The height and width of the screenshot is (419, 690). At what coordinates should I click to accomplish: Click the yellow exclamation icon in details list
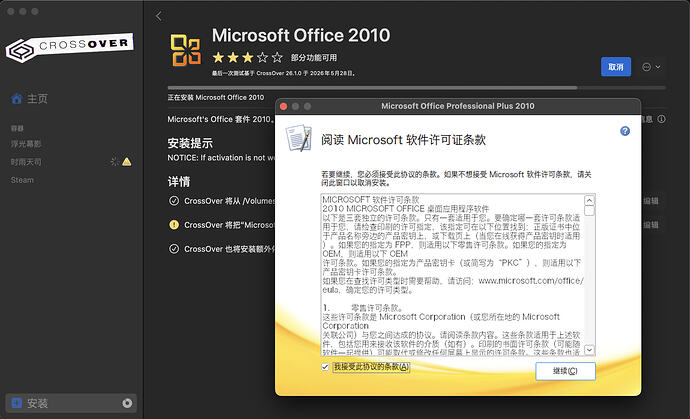coord(174,225)
